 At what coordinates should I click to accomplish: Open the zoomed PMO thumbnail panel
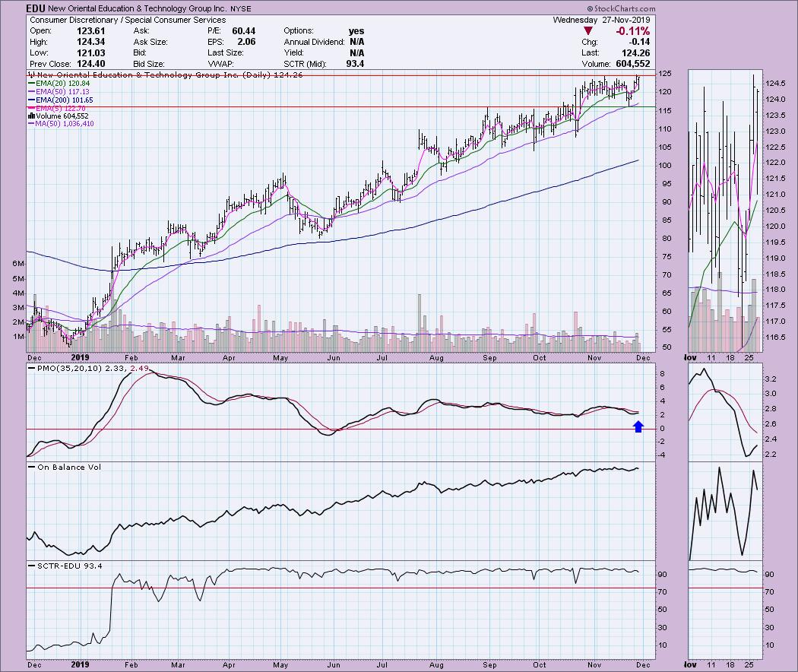725,411
